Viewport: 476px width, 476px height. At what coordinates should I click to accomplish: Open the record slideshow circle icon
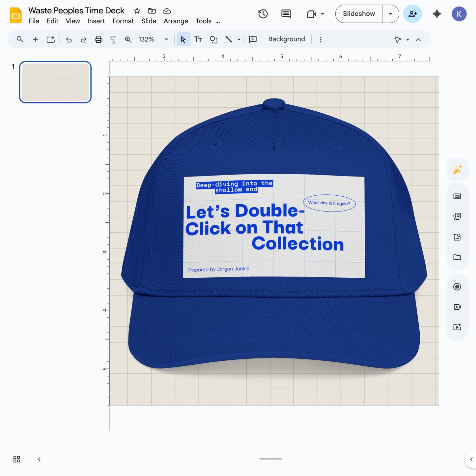457,287
